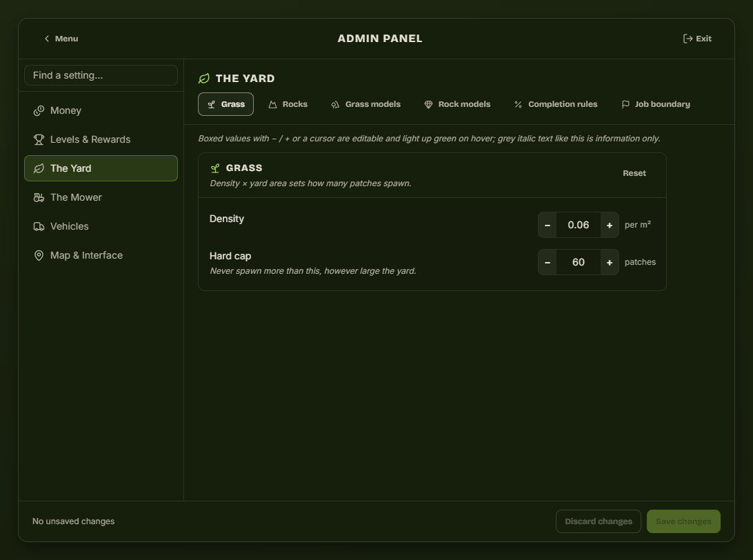Open the Money settings section
Screen dimensions: 753x560
[101, 111]
